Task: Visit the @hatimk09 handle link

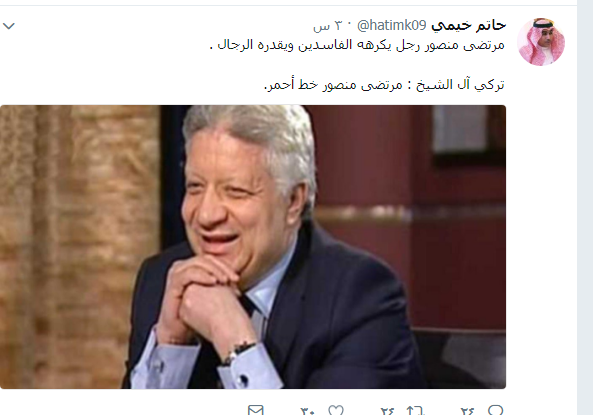Action: tap(392, 25)
